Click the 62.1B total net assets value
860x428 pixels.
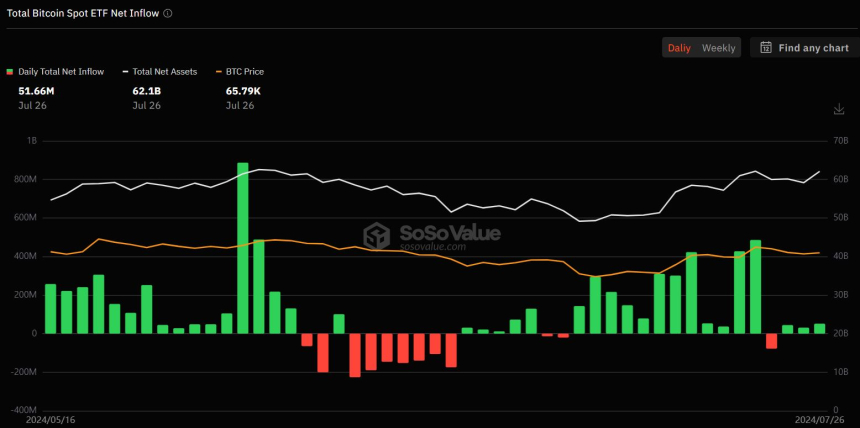(146, 91)
